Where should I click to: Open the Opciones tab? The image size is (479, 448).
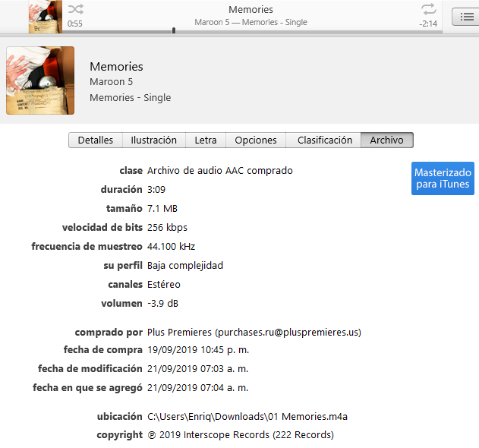coord(256,140)
